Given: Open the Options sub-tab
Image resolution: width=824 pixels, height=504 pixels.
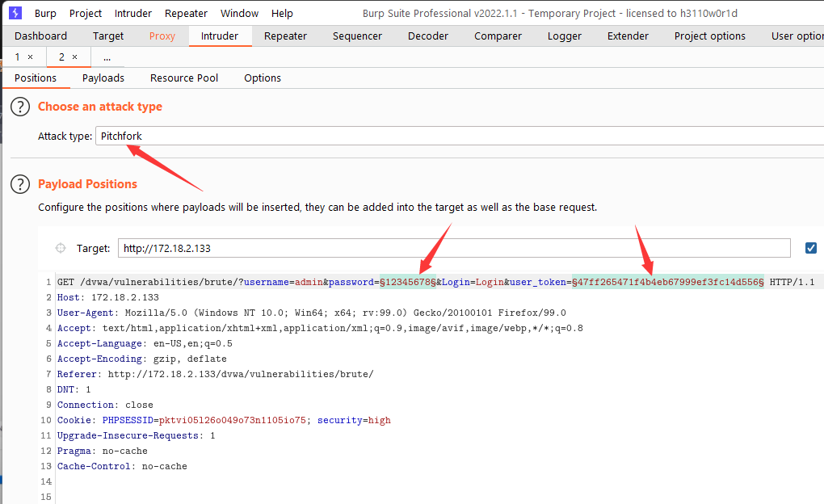Looking at the screenshot, I should [263, 78].
